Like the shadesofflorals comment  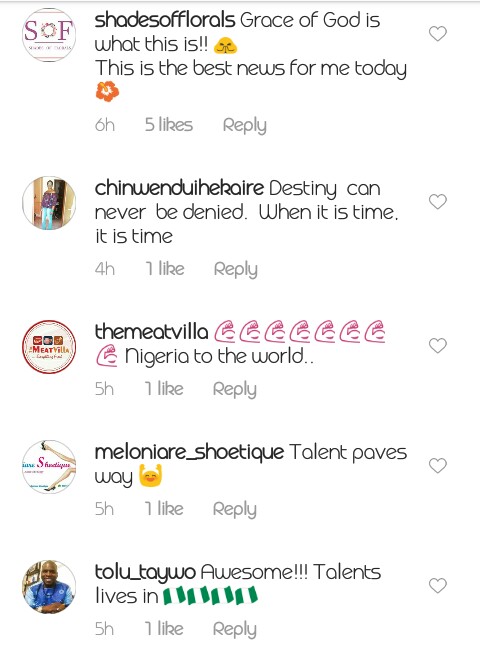click(438, 34)
